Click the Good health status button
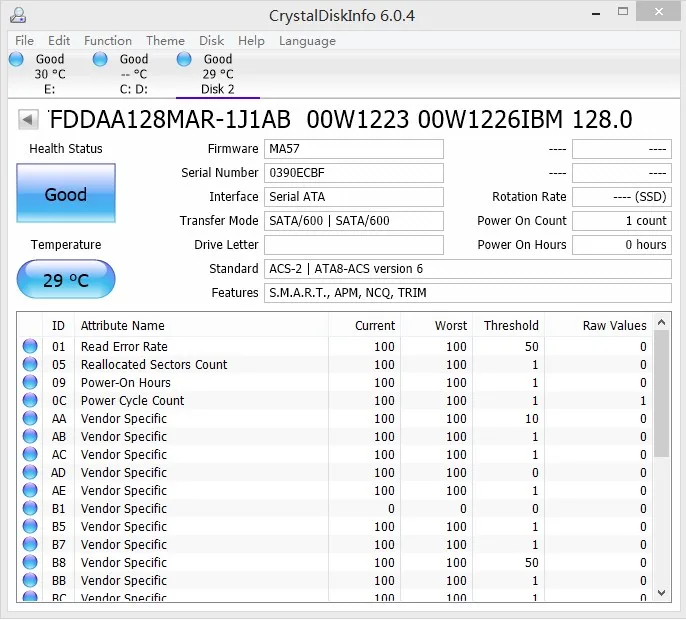Screen dimensions: 686x620 [66, 193]
